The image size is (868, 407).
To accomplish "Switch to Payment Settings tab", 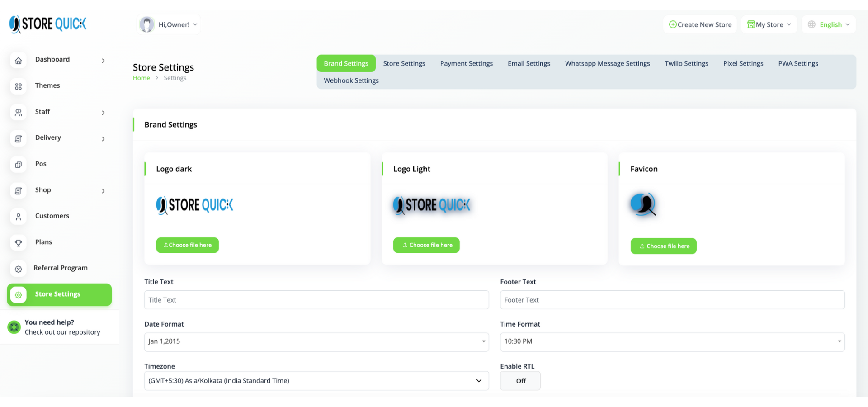I will 466,63.
